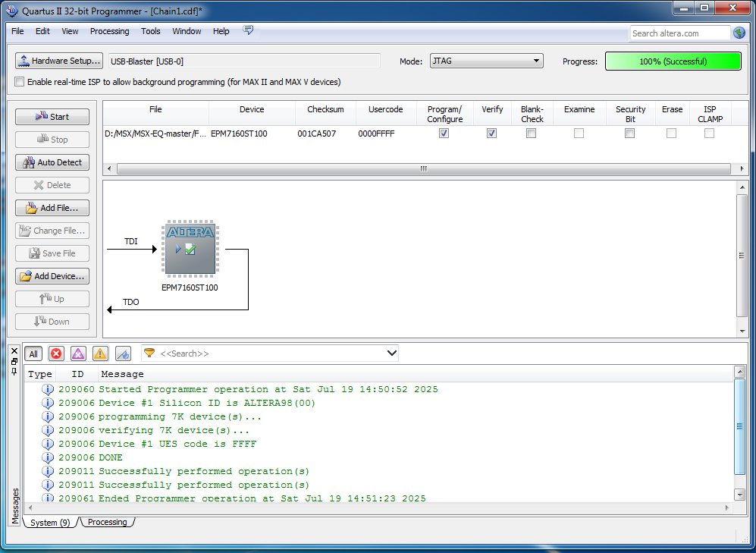Click info icon of 'Started Programmer operation' message
The width and height of the screenshot is (756, 553).
[48, 389]
